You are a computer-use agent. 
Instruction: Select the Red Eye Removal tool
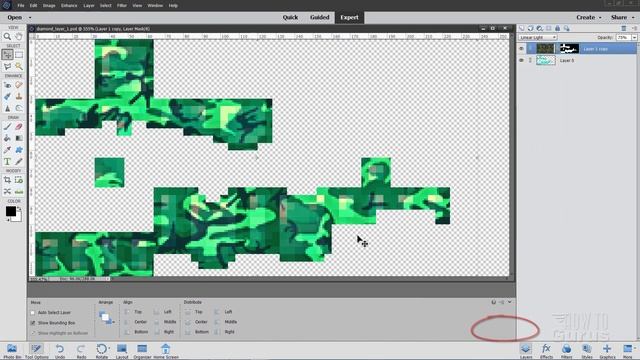pyautogui.click(x=7, y=85)
